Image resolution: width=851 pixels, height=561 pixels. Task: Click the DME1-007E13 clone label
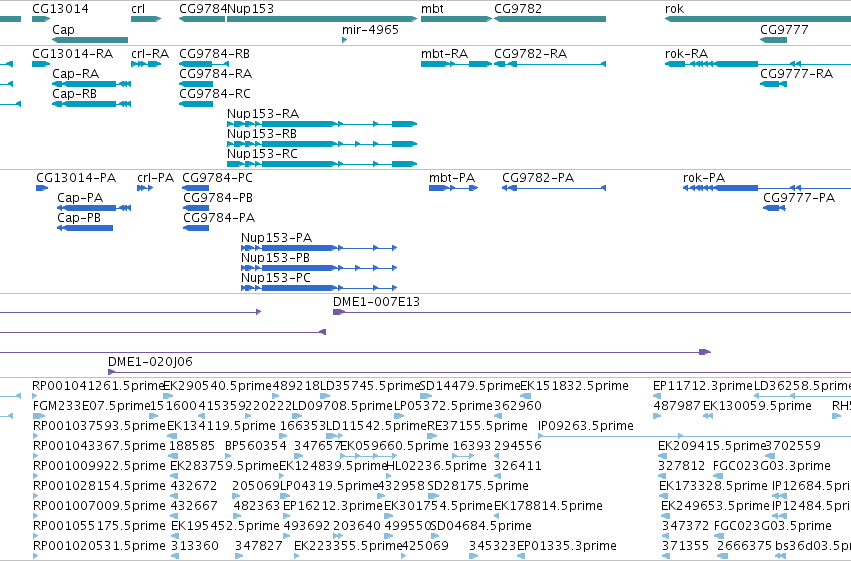tap(376, 302)
